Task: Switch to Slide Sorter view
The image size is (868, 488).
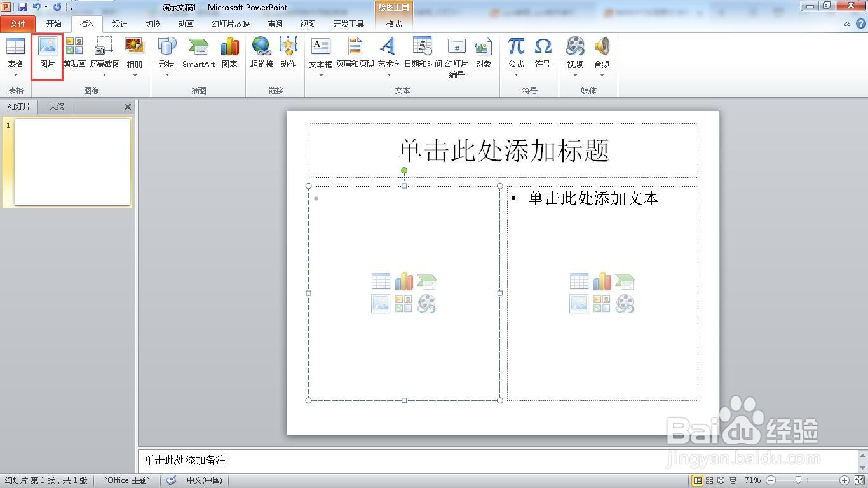Action: tap(710, 480)
